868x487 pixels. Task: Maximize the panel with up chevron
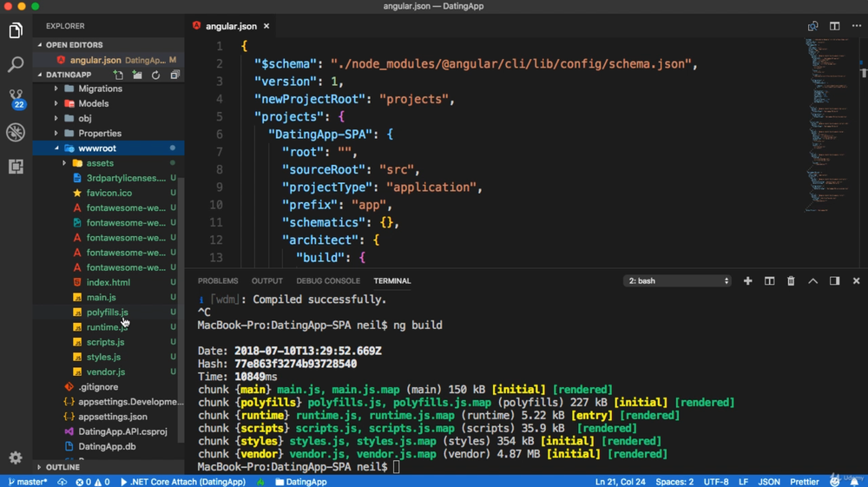point(812,281)
